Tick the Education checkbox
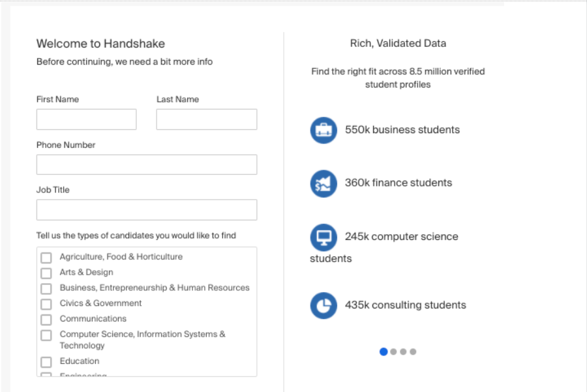The image size is (587, 392). coord(46,362)
